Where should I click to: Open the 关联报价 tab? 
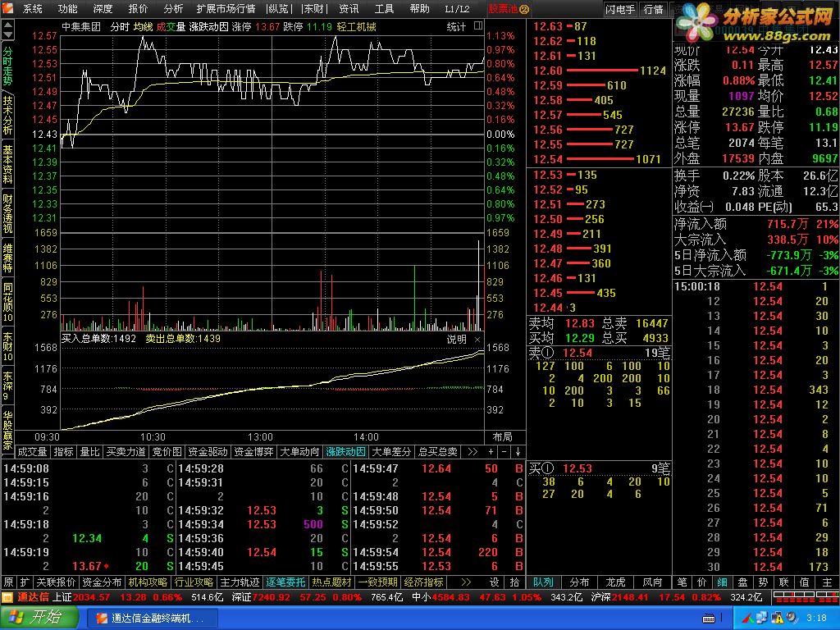coord(57,582)
